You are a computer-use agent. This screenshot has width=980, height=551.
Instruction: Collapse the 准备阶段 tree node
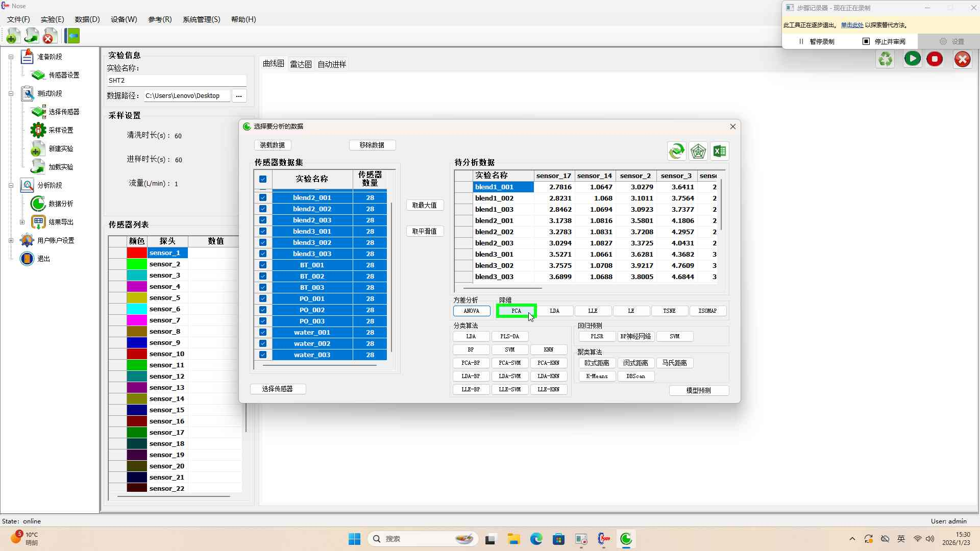pyautogui.click(x=11, y=57)
